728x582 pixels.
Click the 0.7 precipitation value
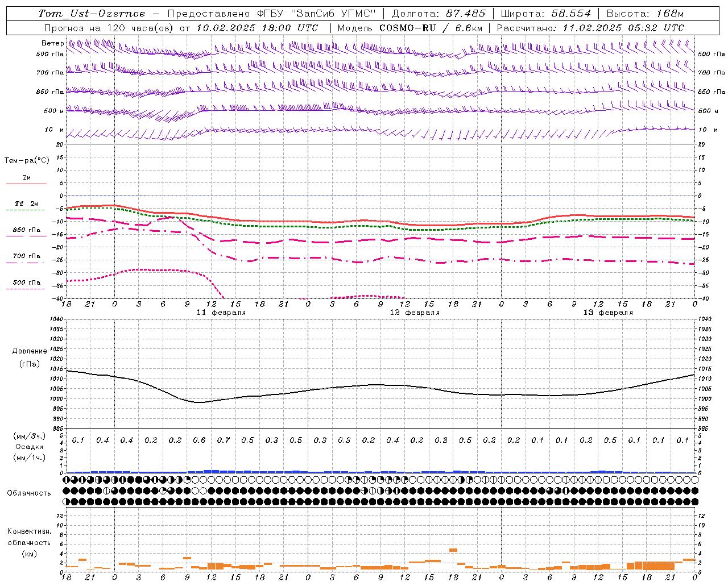pos(224,440)
